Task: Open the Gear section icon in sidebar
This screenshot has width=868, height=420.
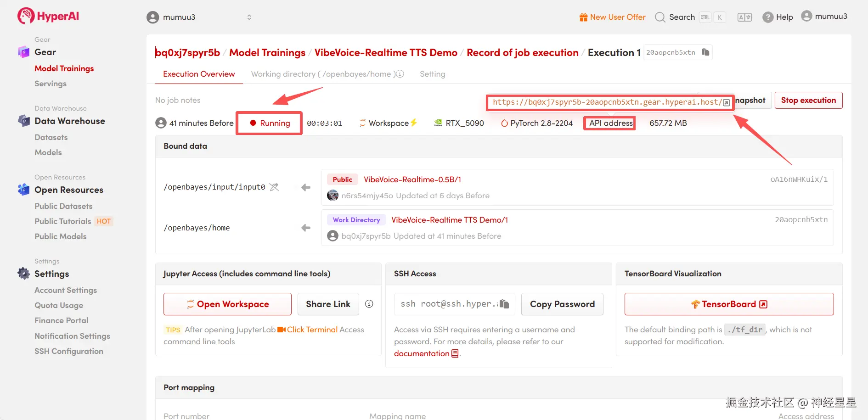Action: tap(23, 52)
